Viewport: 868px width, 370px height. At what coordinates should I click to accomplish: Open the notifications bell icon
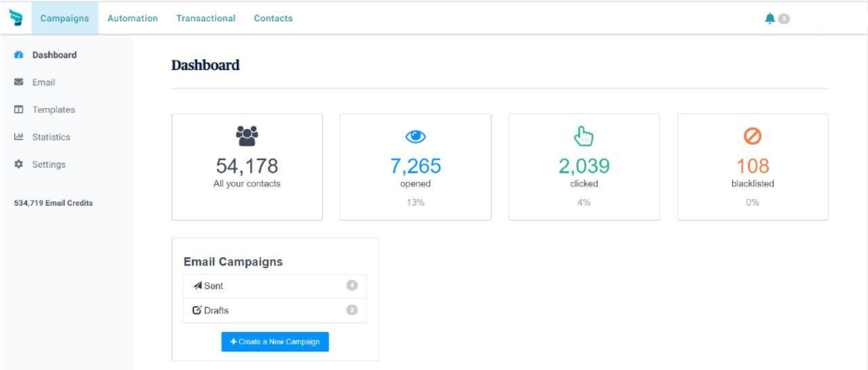point(769,19)
